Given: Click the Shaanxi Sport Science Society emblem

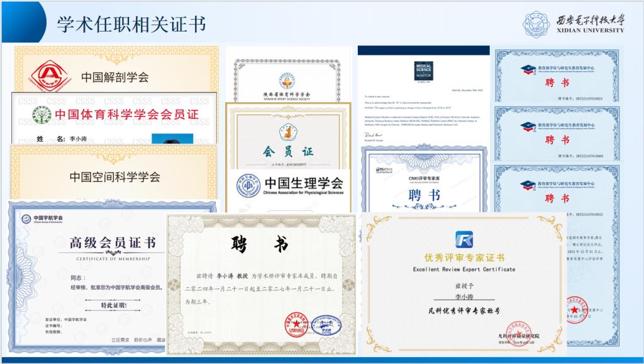Looking at the screenshot, I should click(287, 81).
